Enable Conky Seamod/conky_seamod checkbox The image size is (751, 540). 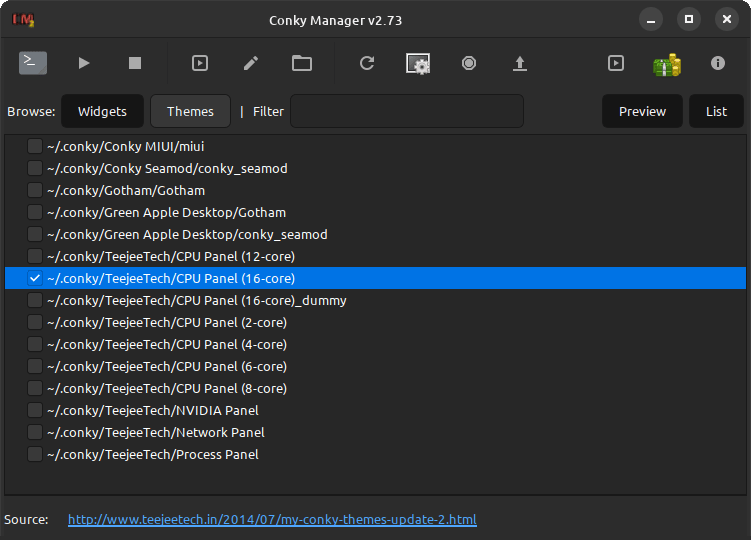point(35,168)
